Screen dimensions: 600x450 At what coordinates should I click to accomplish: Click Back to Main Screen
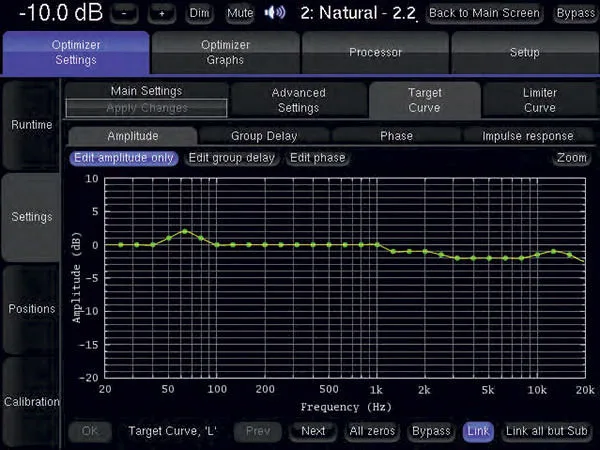(484, 13)
